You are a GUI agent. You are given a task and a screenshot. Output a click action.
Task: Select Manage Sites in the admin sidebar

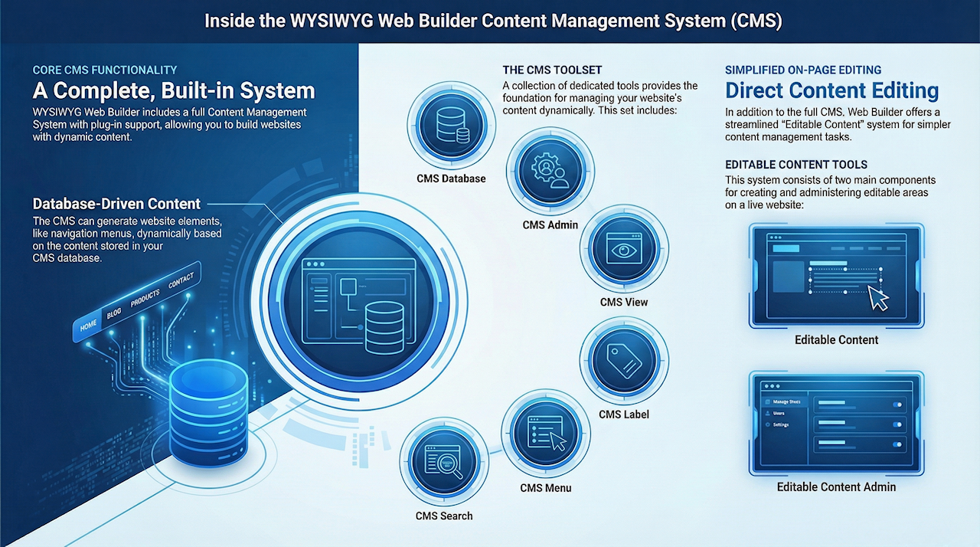[786, 401]
